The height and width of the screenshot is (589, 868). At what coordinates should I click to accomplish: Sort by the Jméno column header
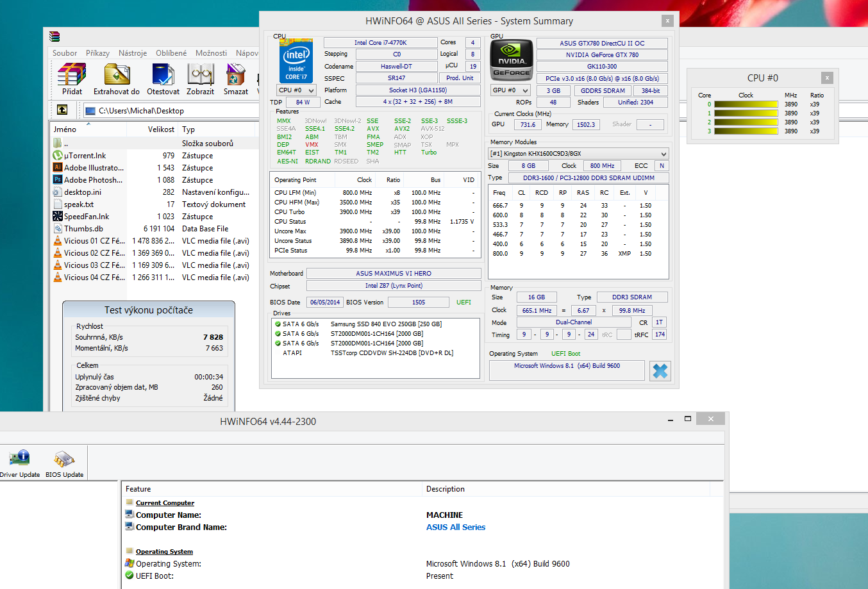[x=89, y=129]
